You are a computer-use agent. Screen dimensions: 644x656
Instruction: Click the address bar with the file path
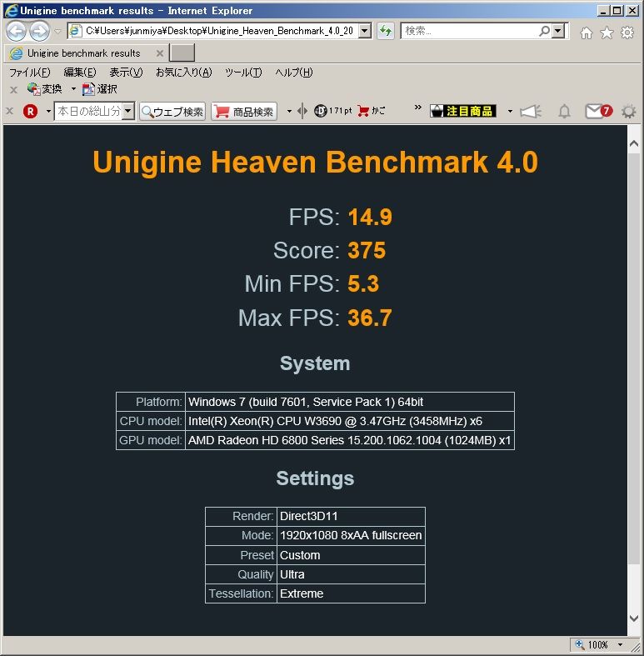click(x=213, y=31)
